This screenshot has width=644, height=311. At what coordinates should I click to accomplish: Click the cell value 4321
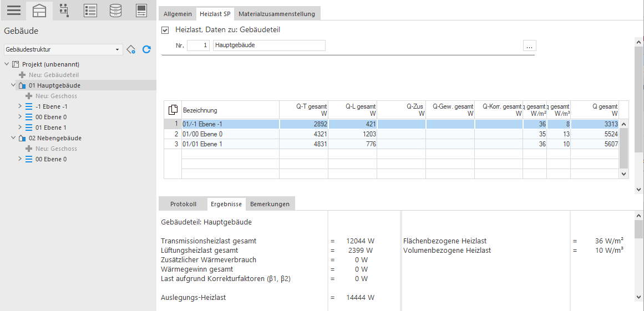304,134
